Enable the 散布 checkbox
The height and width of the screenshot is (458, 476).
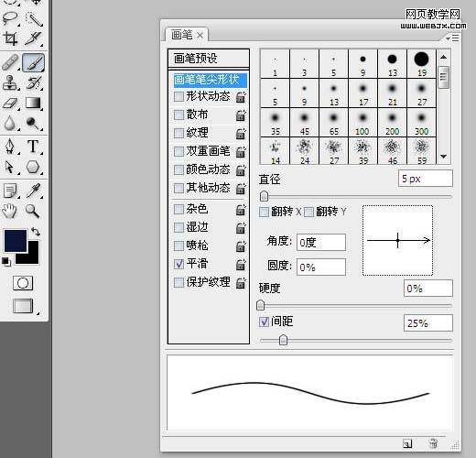tap(178, 115)
